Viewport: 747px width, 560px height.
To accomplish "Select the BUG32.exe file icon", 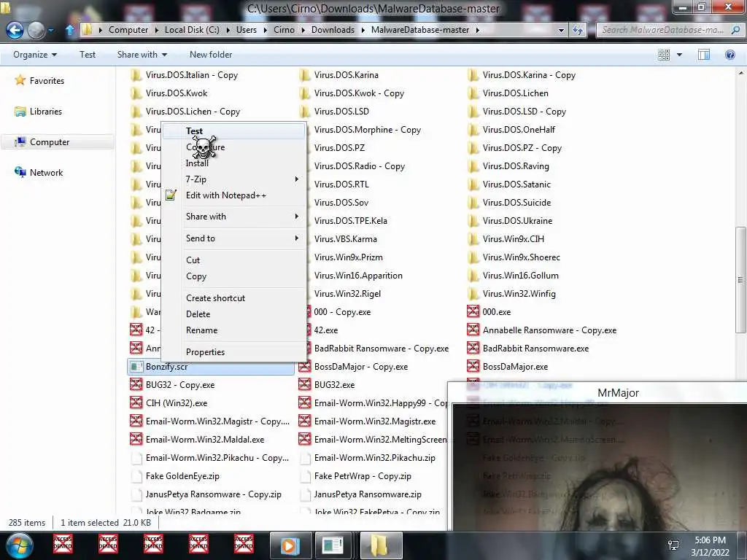I will pyautogui.click(x=305, y=385).
